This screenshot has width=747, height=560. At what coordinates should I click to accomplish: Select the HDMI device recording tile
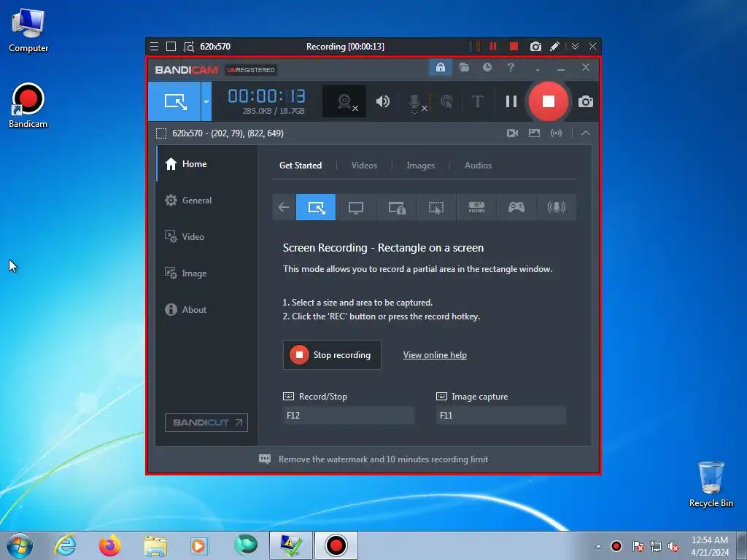(x=476, y=207)
